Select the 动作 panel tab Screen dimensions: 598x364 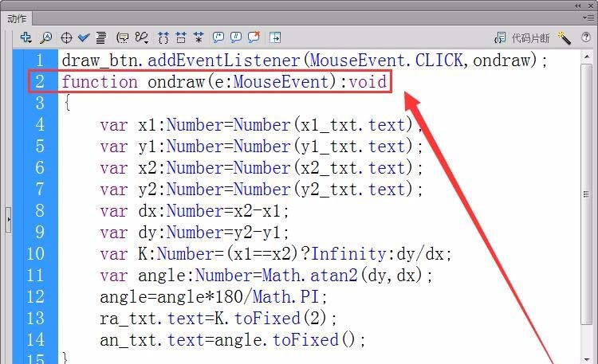(17, 18)
